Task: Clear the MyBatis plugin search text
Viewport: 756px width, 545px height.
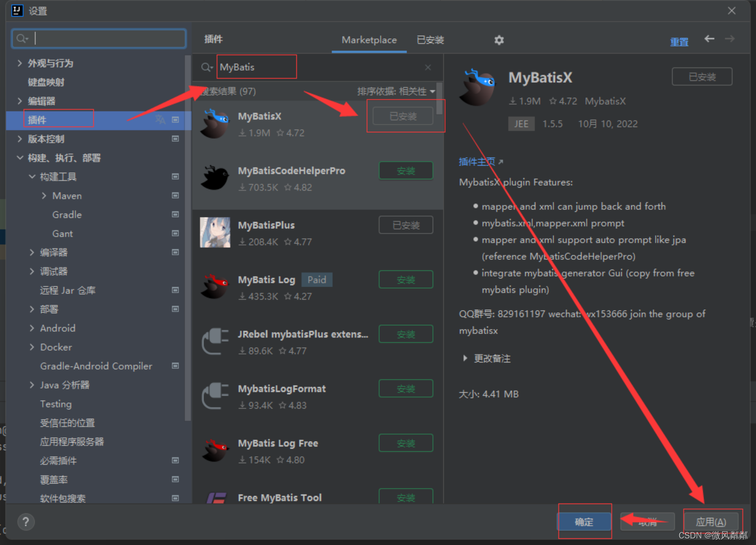Action: [428, 67]
